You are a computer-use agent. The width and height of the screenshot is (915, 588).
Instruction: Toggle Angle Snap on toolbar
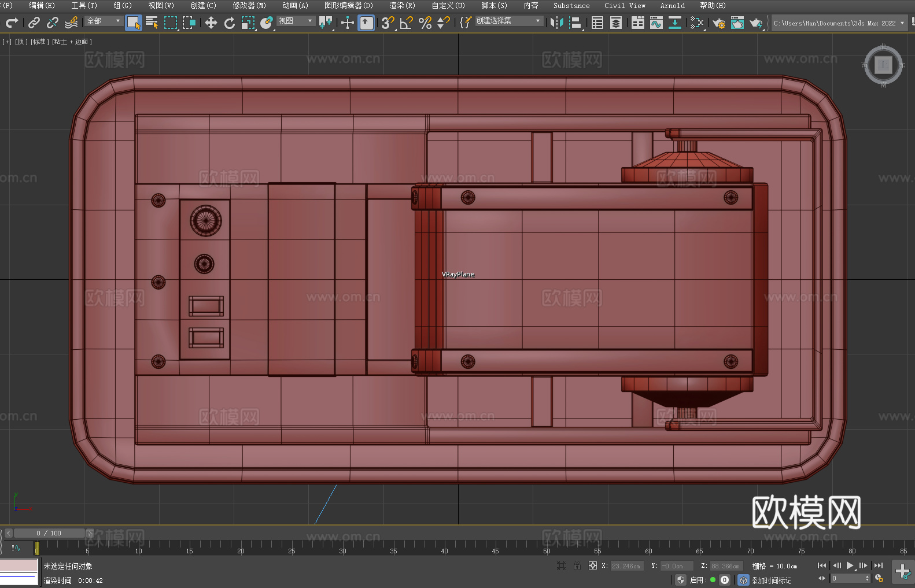click(x=407, y=23)
